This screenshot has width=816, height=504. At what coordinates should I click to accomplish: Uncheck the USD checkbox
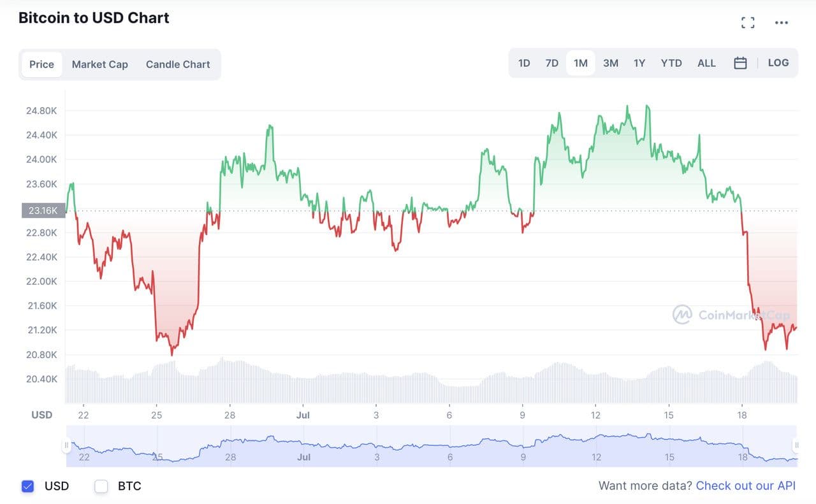tap(27, 486)
